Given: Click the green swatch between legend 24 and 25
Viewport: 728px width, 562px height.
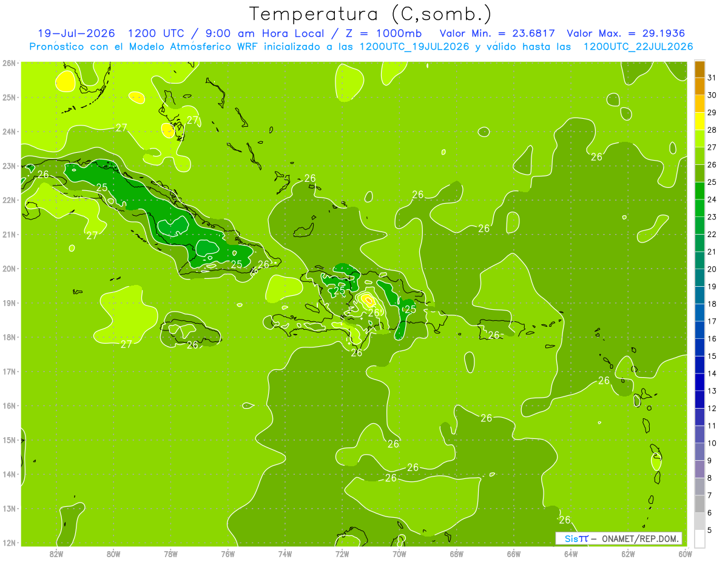Looking at the screenshot, I should click(x=699, y=191).
